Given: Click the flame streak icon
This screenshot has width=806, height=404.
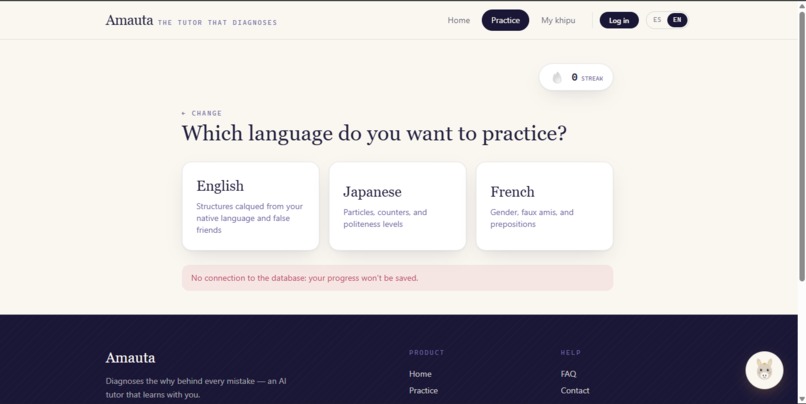Looking at the screenshot, I should (557, 78).
